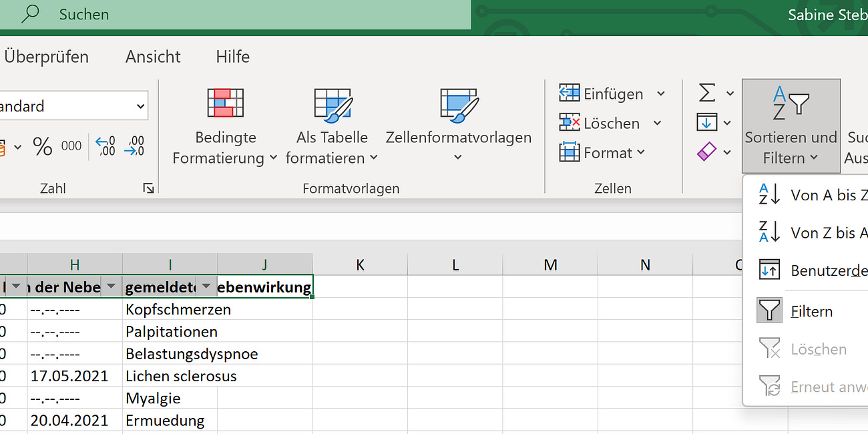Select column I header
Image resolution: width=868 pixels, height=434 pixels.
pos(170,264)
